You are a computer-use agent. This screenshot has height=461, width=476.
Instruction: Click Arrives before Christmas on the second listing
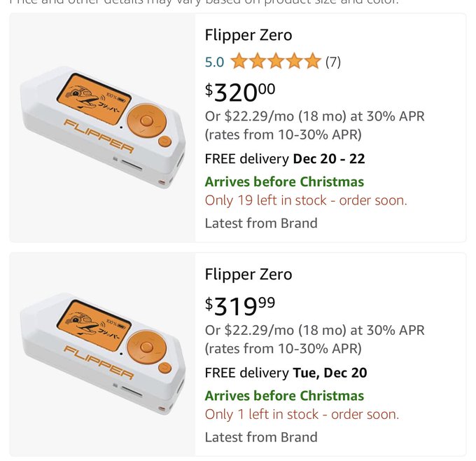click(x=284, y=395)
